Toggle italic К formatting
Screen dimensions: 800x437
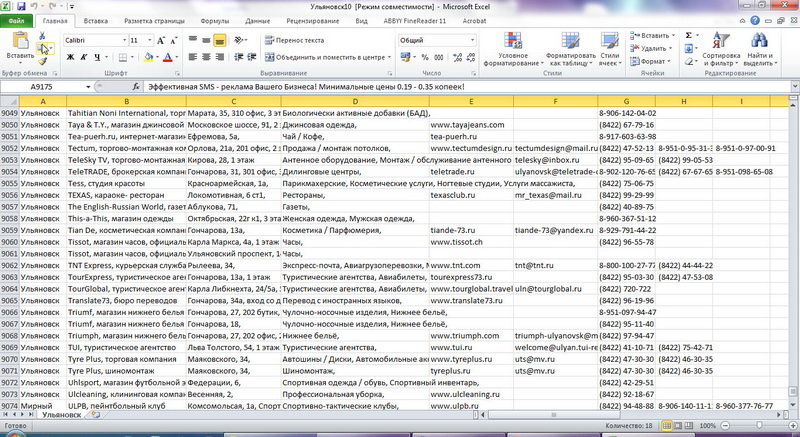click(x=84, y=57)
